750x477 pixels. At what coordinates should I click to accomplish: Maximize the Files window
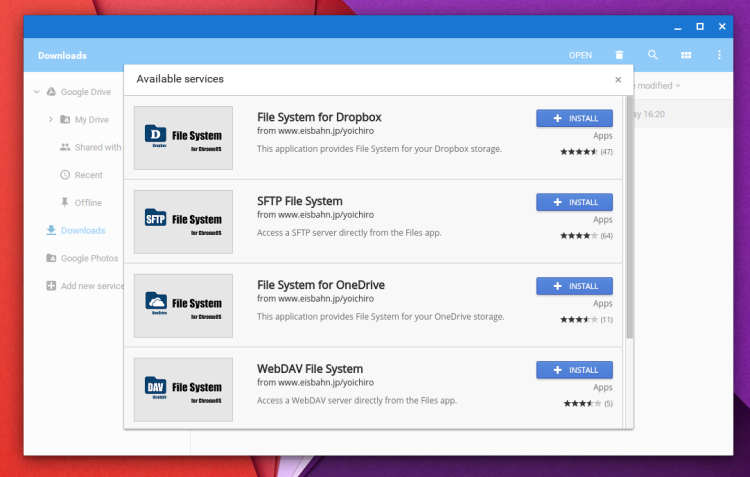tap(700, 27)
